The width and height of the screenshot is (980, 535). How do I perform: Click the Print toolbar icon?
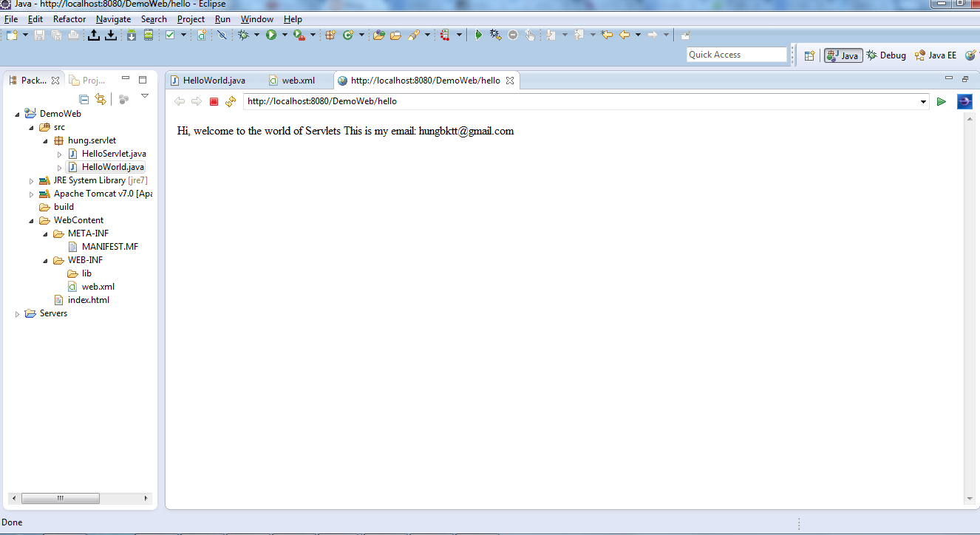(x=72, y=35)
